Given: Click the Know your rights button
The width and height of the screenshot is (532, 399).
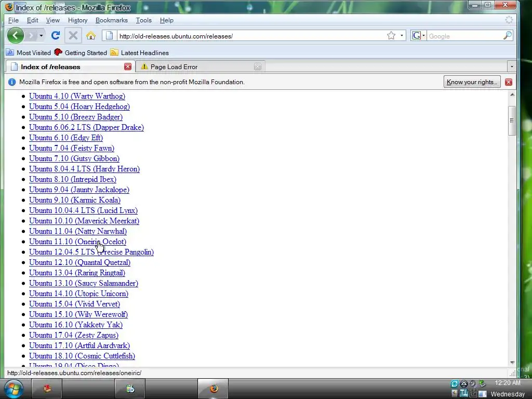Looking at the screenshot, I should [x=472, y=82].
